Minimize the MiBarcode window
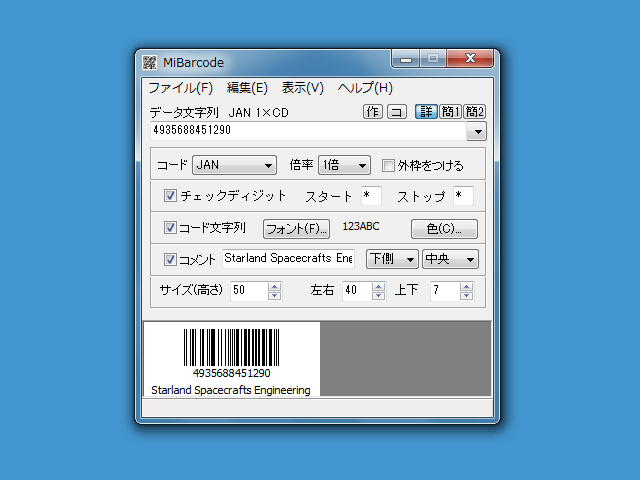 click(406, 59)
